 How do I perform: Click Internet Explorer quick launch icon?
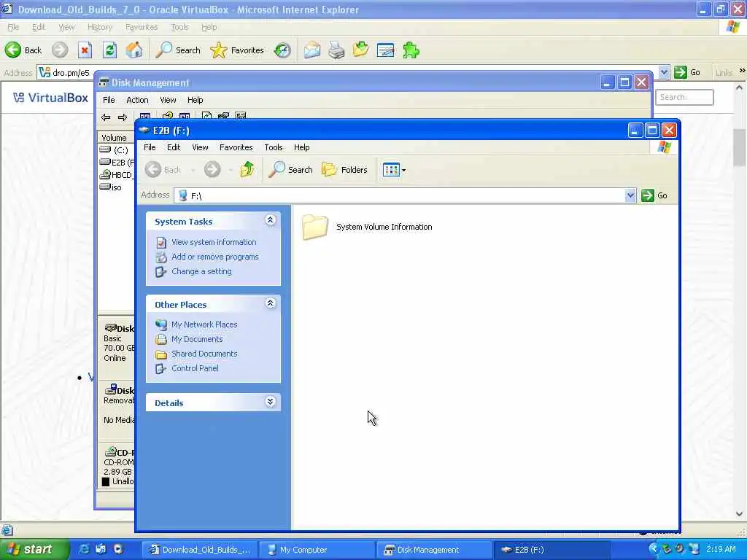(x=84, y=549)
